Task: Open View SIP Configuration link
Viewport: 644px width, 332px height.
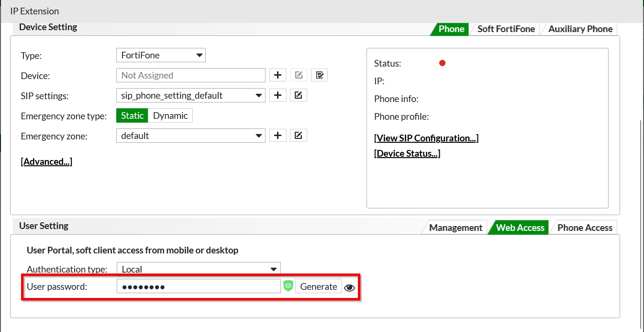Action: tap(426, 138)
